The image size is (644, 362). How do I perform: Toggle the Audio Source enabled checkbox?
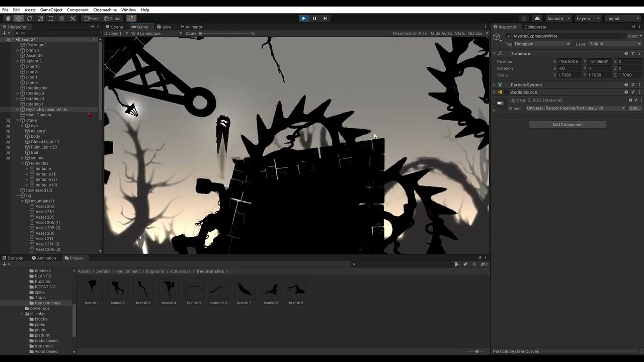pos(506,93)
